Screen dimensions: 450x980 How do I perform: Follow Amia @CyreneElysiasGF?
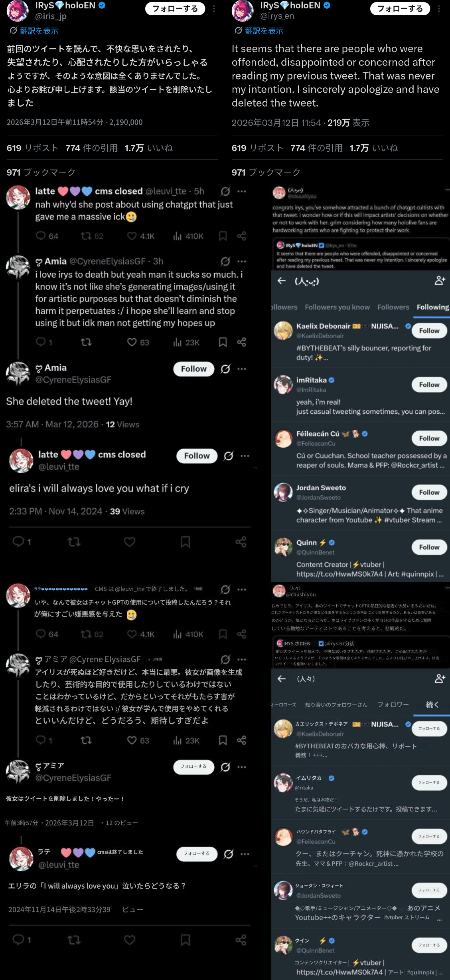(x=194, y=369)
